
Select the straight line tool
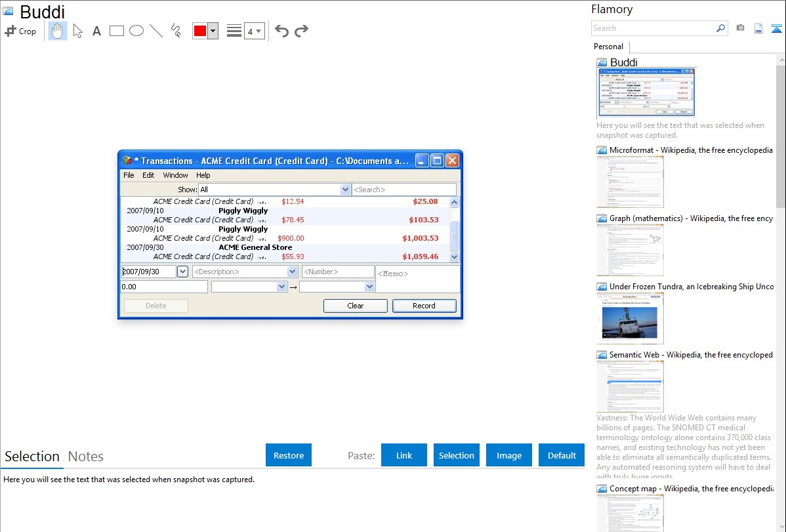click(x=156, y=31)
